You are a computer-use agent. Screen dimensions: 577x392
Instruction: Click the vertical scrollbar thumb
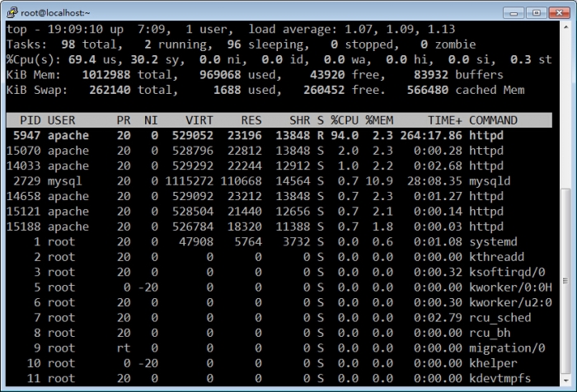coord(565,282)
